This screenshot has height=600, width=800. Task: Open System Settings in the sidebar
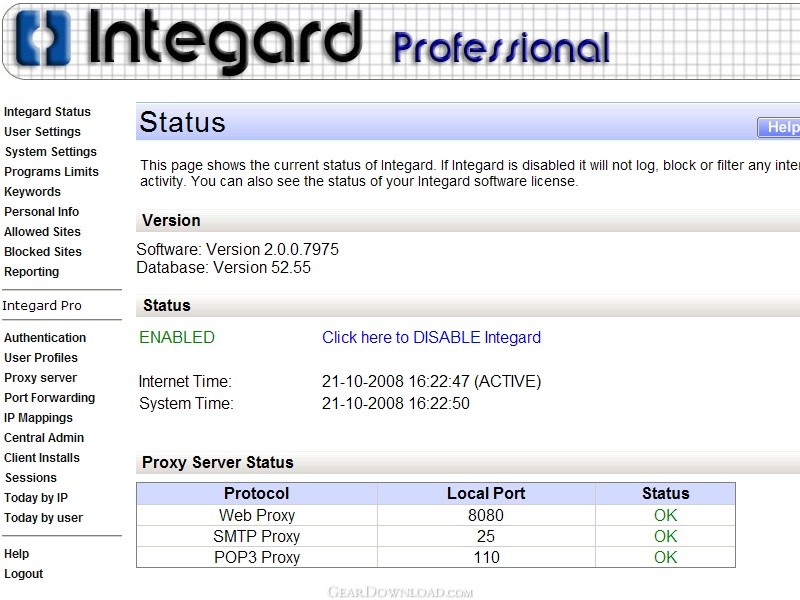coord(51,152)
